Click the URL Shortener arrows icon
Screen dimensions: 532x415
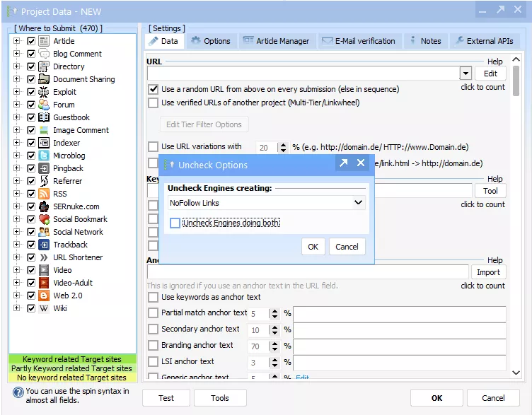pyautogui.click(x=44, y=257)
